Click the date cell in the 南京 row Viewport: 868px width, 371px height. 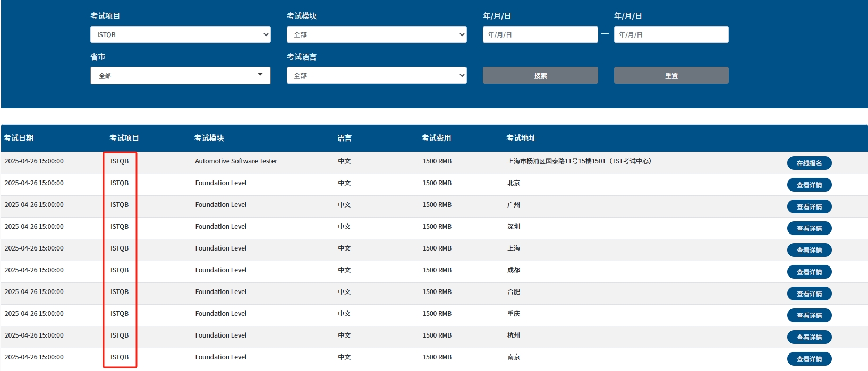click(x=34, y=357)
